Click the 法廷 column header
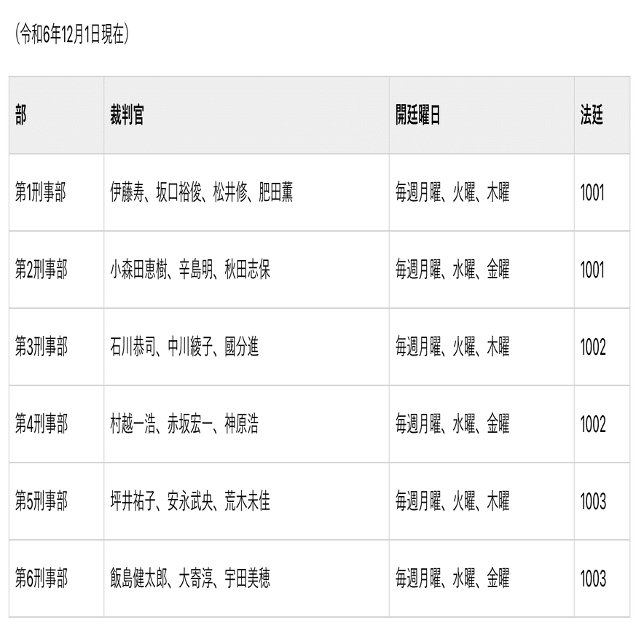644x644 pixels. 592,116
